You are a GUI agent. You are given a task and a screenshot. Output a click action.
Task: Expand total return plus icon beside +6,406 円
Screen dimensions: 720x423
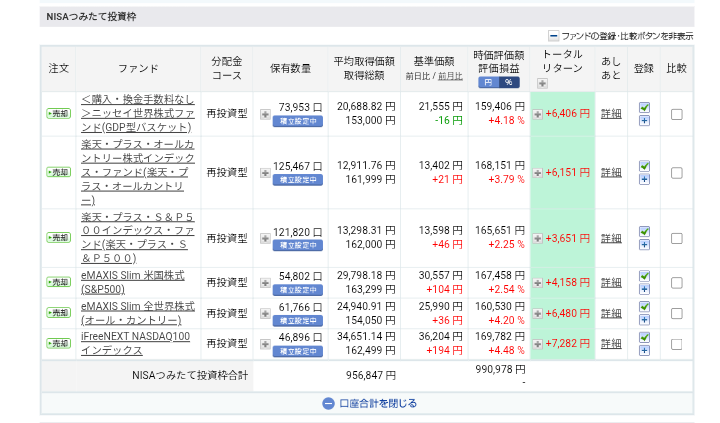pos(538,114)
